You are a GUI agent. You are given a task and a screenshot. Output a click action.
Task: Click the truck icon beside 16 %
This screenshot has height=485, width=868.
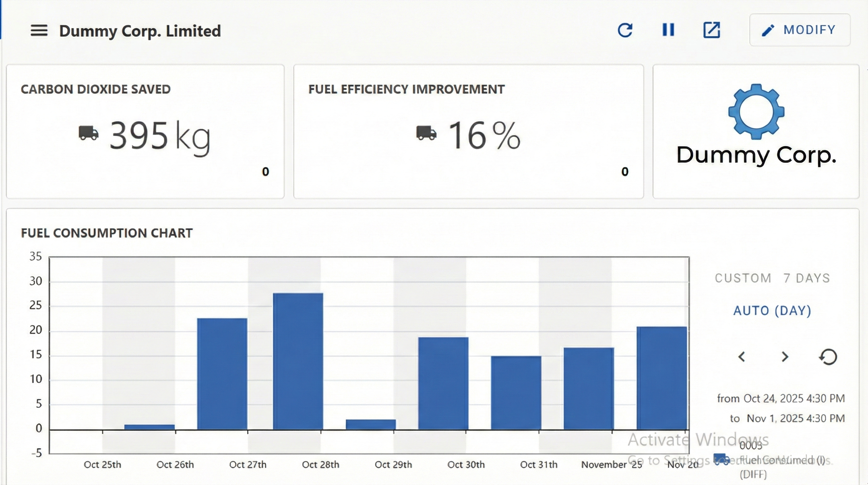click(426, 133)
